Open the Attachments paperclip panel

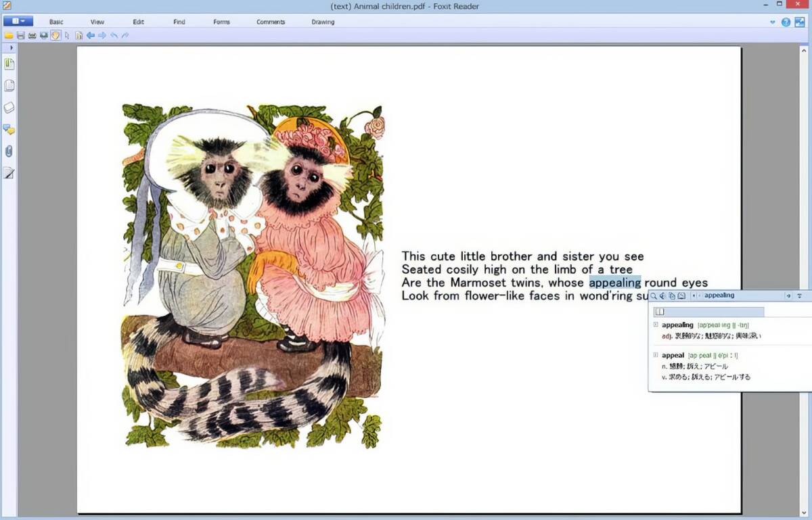(x=9, y=151)
